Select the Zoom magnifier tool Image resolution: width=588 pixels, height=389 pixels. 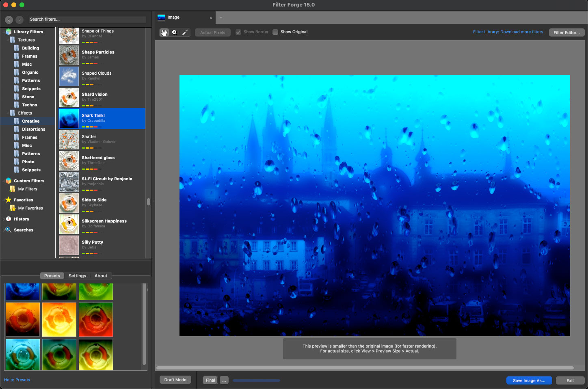pos(175,32)
